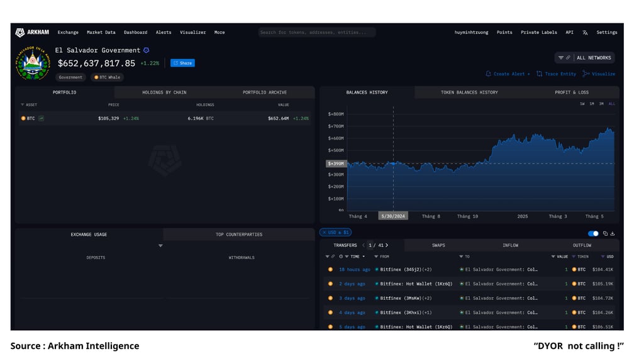Expand the Exchange Usage dropdown arrow

pyautogui.click(x=160, y=246)
